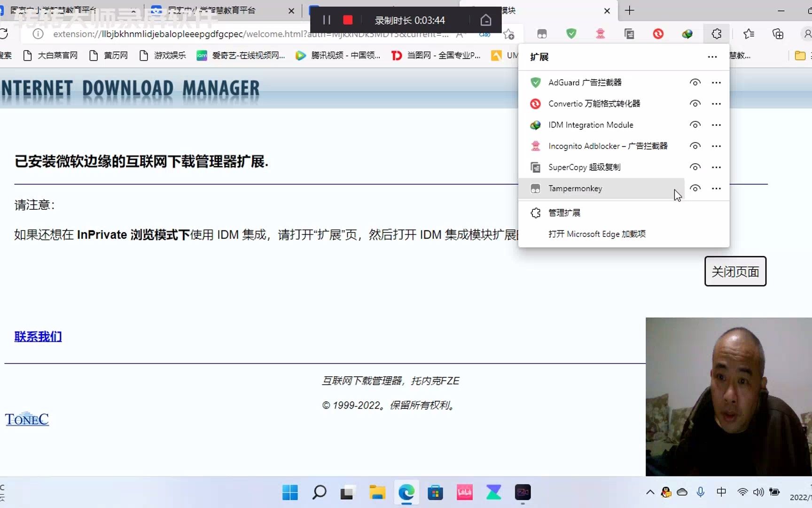The image size is (812, 508).
Task: Open more options for AdGuard extension
Action: (x=716, y=82)
